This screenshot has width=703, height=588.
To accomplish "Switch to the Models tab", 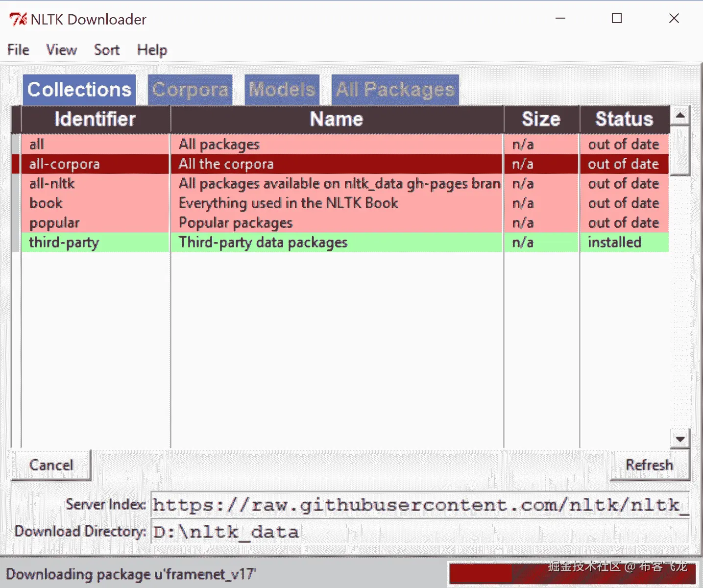I will coord(282,90).
